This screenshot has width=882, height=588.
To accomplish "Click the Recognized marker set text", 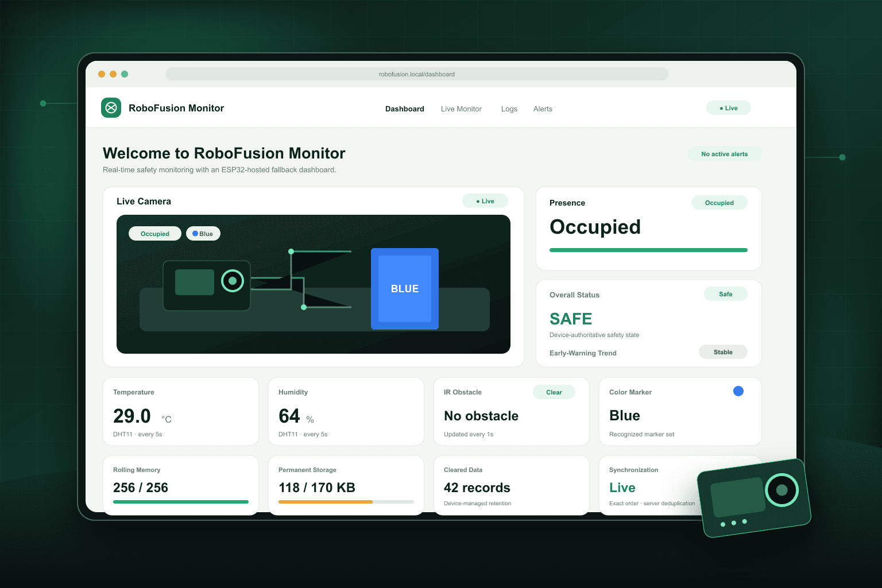I will tap(642, 434).
